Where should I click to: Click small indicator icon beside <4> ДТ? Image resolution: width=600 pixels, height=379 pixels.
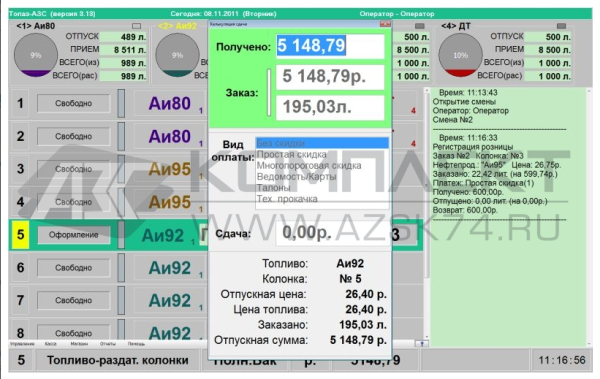coord(561,26)
